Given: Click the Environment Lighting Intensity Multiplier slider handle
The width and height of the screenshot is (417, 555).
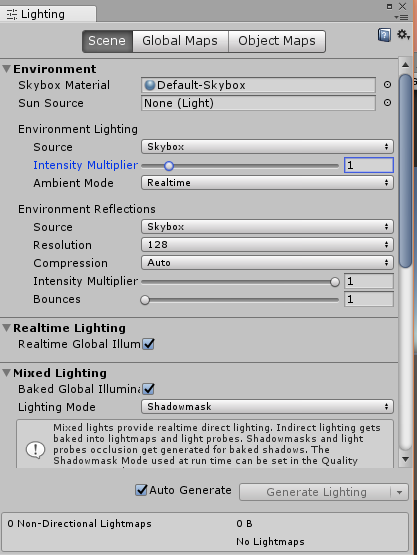Looking at the screenshot, I should 169,165.
